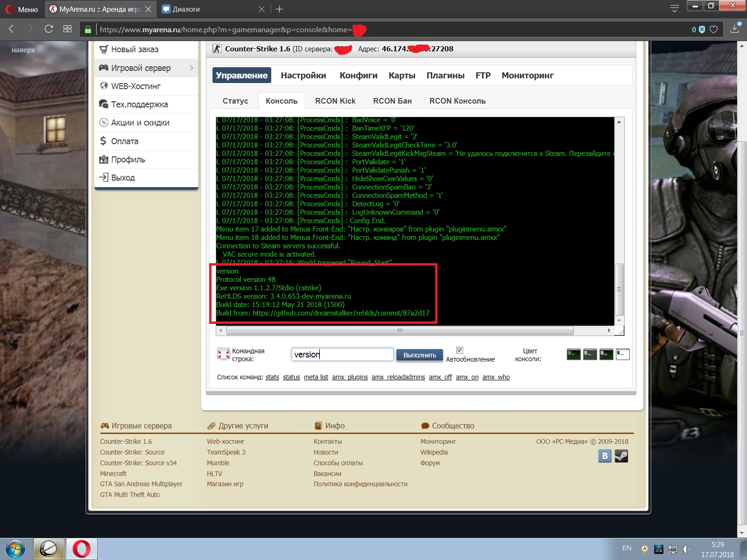Click the amx_who command link
Image resolution: width=747 pixels, height=560 pixels.
click(496, 377)
